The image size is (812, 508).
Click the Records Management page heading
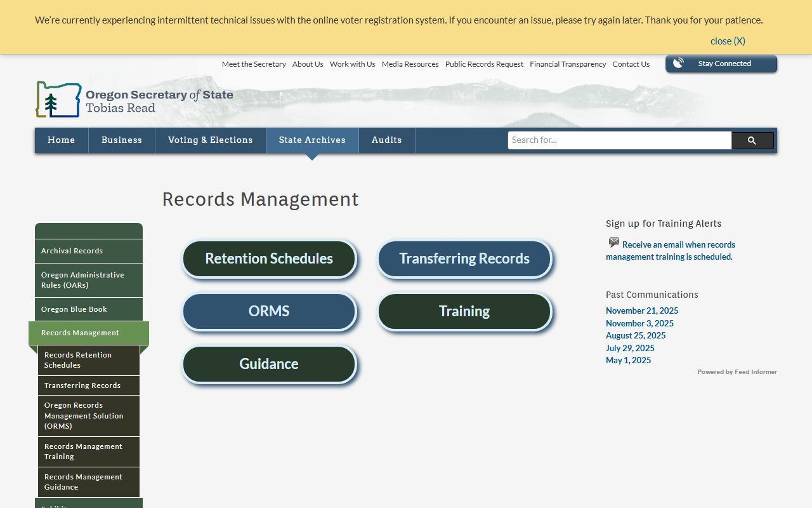(261, 199)
